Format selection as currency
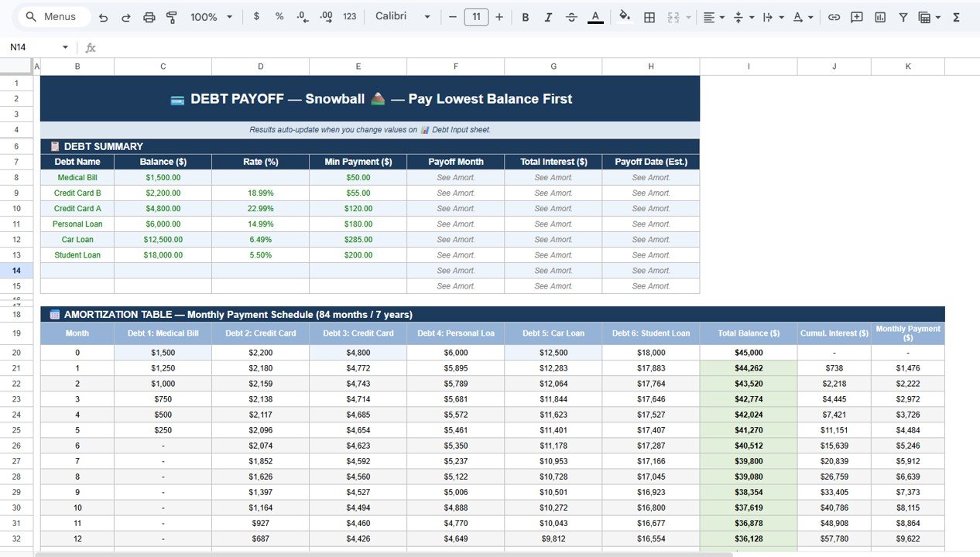Viewport: 980px width, 557px height. coord(256,16)
